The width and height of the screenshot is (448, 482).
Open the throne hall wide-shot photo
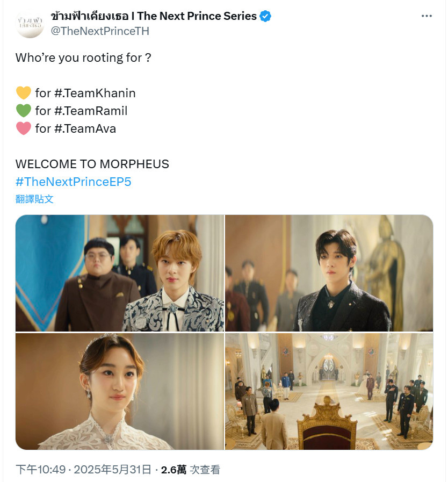(x=329, y=391)
